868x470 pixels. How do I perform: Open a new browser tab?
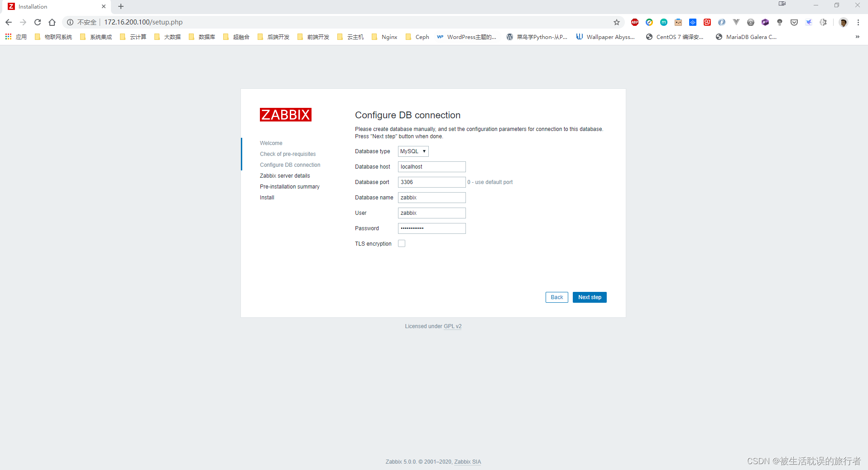click(x=121, y=6)
